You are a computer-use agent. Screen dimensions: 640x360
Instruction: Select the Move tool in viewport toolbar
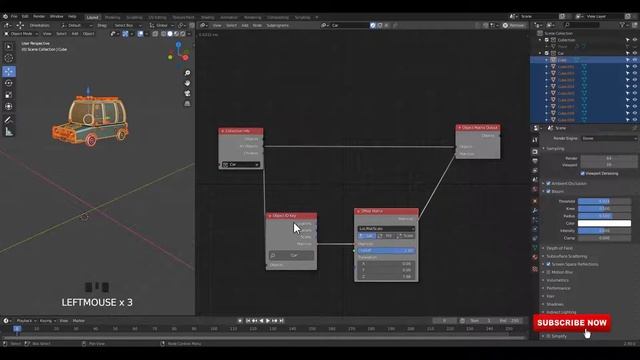pyautogui.click(x=9, y=71)
